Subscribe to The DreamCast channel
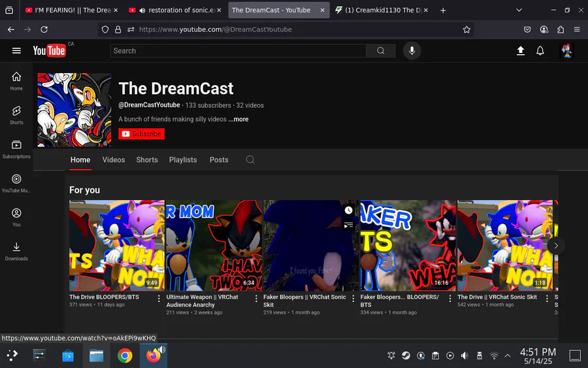This screenshot has height=368, width=588. tap(141, 134)
